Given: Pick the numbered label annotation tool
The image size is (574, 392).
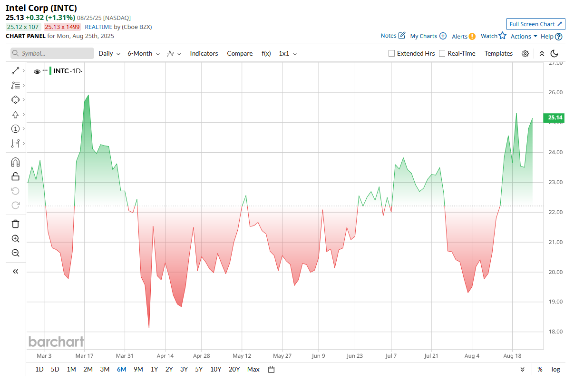Looking at the screenshot, I should (15, 129).
